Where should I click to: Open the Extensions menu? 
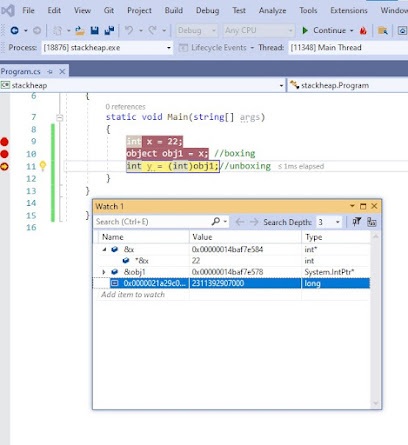349,10
